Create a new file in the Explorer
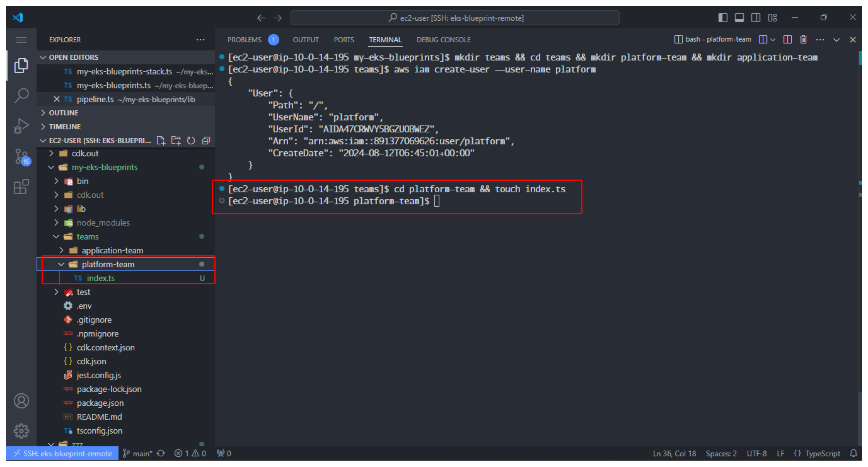 pos(161,141)
